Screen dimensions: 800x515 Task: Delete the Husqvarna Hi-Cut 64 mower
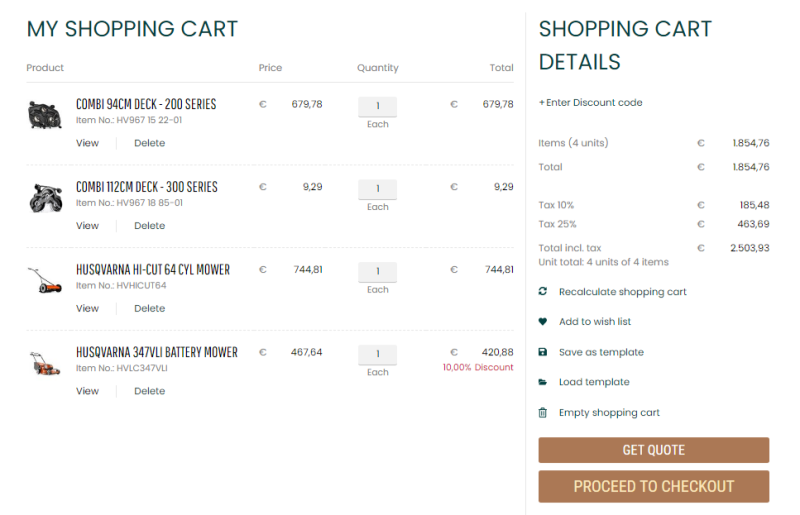[x=149, y=308]
